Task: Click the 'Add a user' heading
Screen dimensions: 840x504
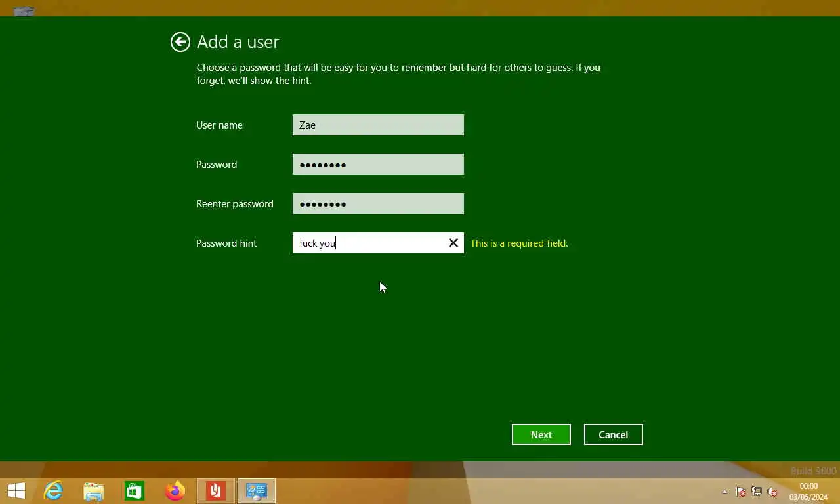Action: point(238,42)
